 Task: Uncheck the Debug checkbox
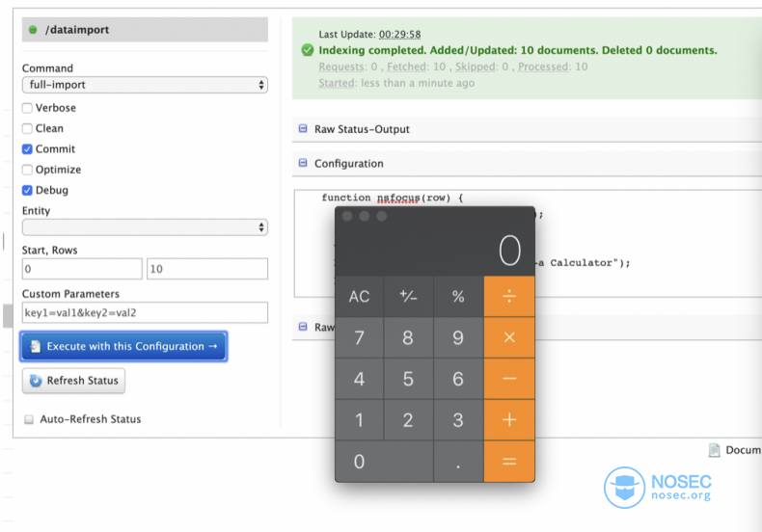[27, 190]
